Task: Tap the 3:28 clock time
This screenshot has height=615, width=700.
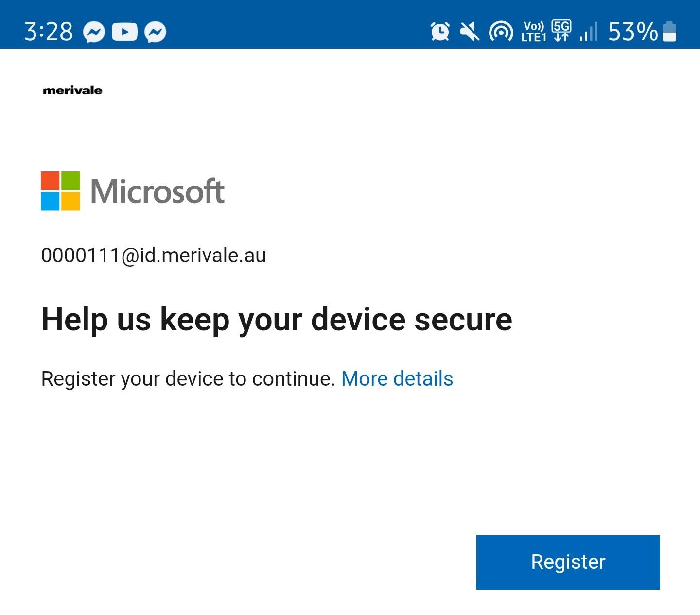Action: click(x=49, y=32)
